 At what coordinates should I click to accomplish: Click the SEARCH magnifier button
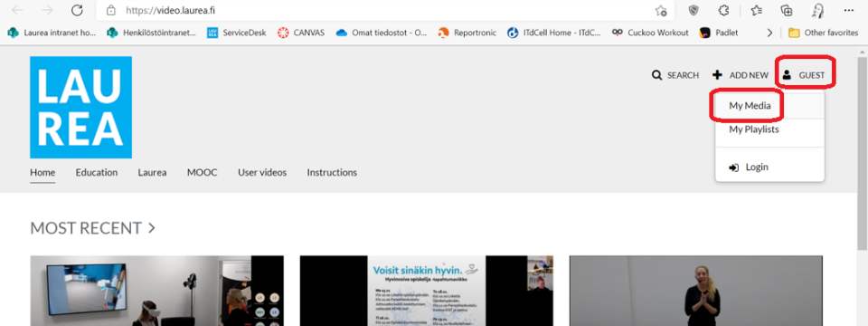tap(675, 75)
